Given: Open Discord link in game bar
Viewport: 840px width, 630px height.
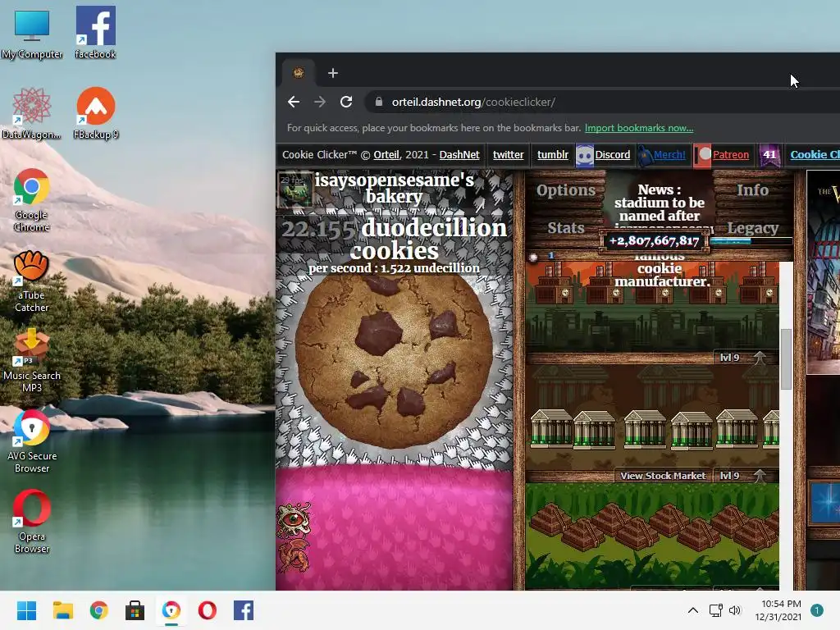Looking at the screenshot, I should pyautogui.click(x=612, y=155).
